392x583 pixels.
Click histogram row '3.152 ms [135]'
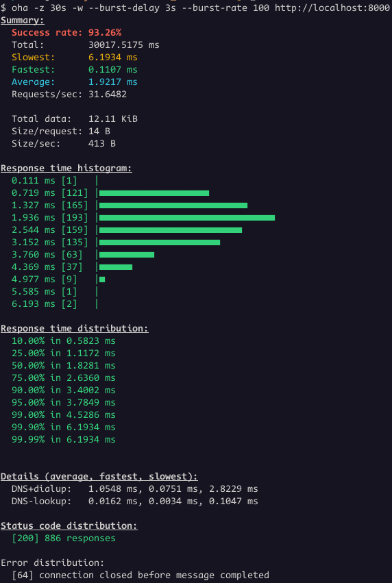(116, 242)
